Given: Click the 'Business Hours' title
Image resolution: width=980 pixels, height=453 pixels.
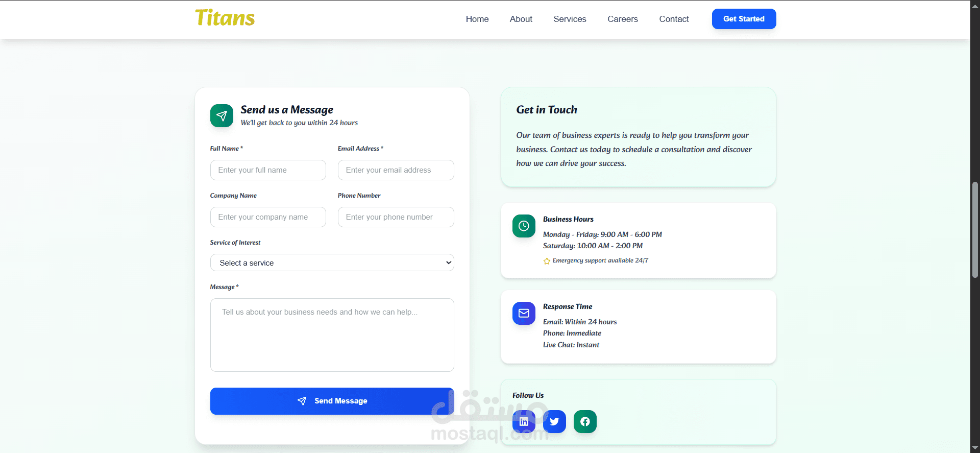Looking at the screenshot, I should pyautogui.click(x=568, y=219).
